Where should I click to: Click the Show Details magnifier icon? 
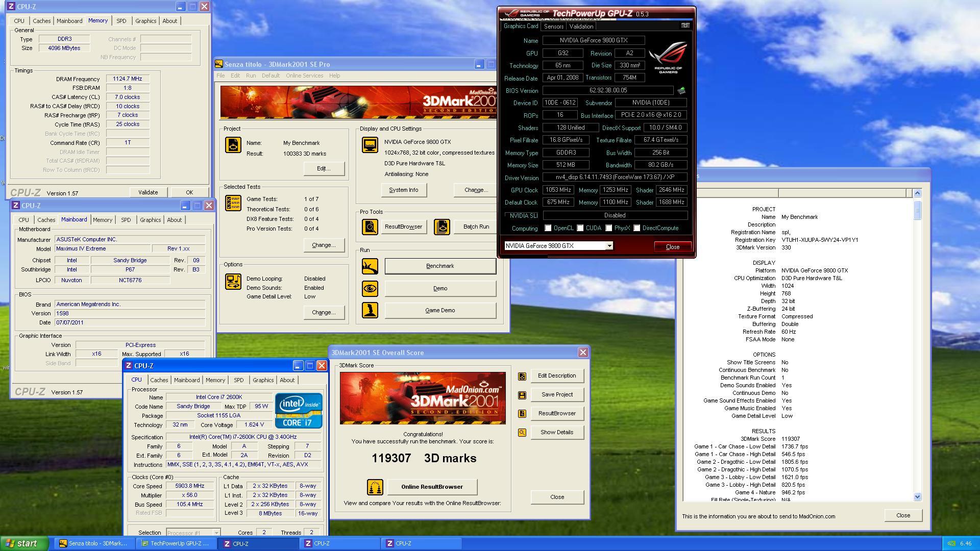tap(522, 433)
